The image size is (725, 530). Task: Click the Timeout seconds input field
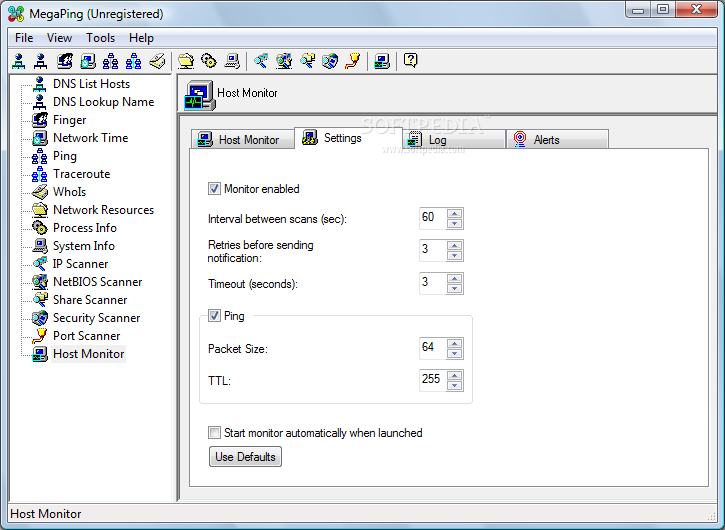(x=433, y=283)
